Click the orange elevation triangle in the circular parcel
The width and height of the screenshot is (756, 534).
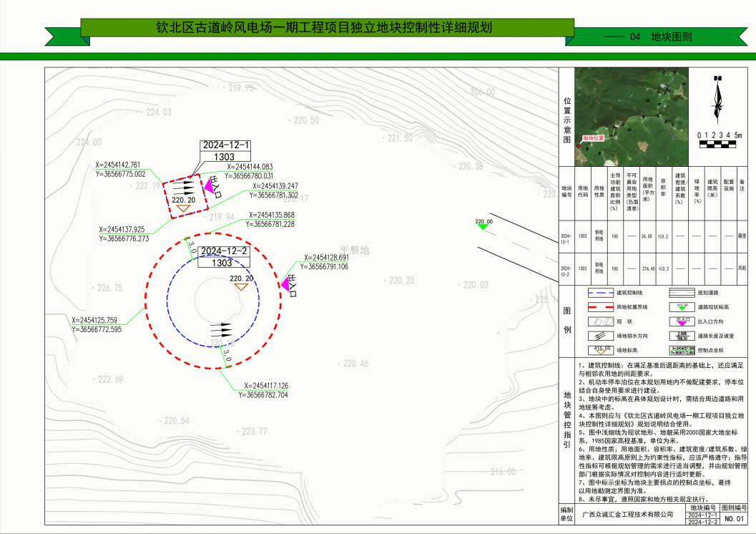[x=242, y=287]
